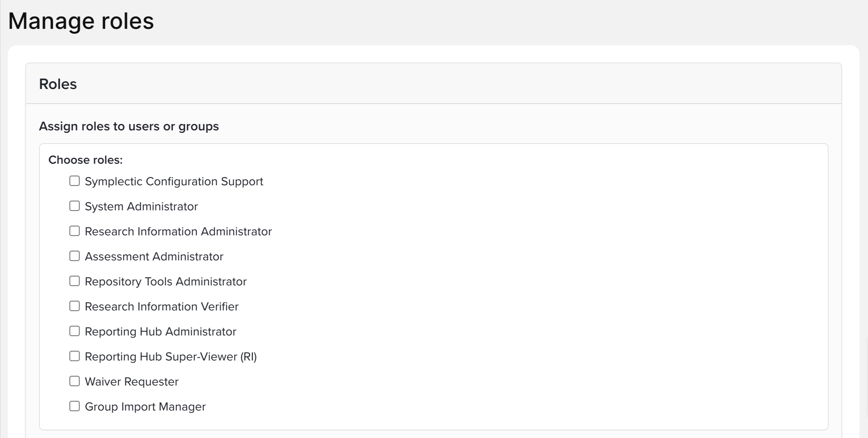Check the Repository Tools Administrator box
The height and width of the screenshot is (438, 868).
[x=74, y=281]
